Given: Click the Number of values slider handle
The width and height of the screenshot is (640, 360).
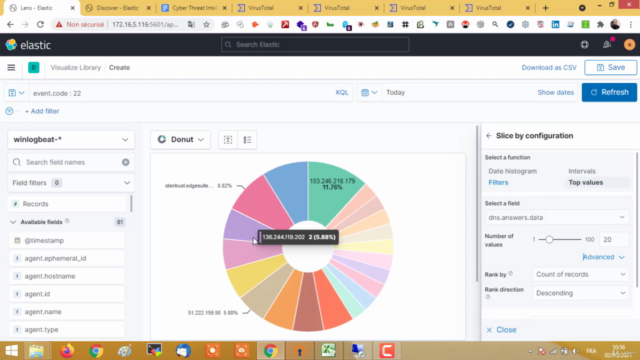Looking at the screenshot, I should click(x=549, y=240).
